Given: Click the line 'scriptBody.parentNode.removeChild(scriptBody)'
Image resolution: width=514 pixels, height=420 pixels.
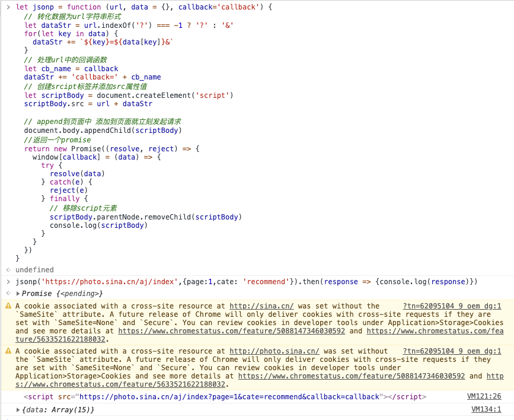Looking at the screenshot, I should pyautogui.click(x=146, y=217).
